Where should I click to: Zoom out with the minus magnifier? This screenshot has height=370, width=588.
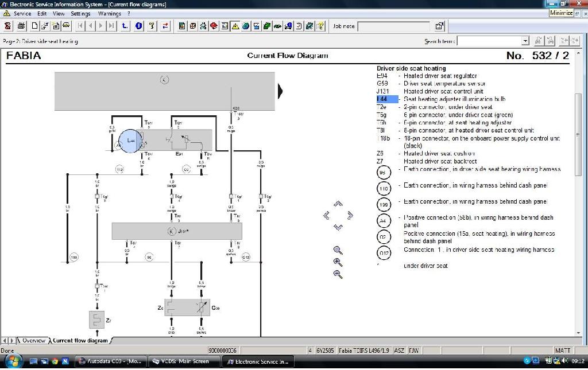point(338,274)
